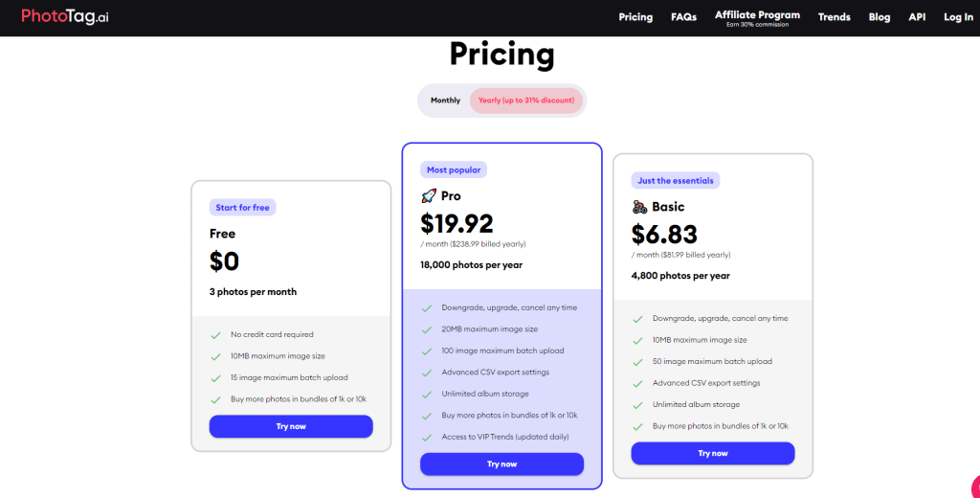This screenshot has height=498, width=980.
Task: Visit the Blog page
Action: (879, 17)
